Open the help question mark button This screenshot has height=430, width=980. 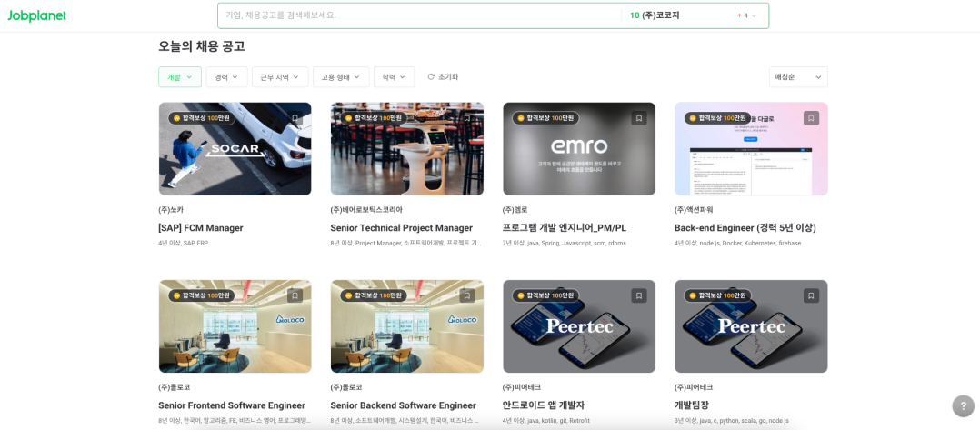click(963, 405)
